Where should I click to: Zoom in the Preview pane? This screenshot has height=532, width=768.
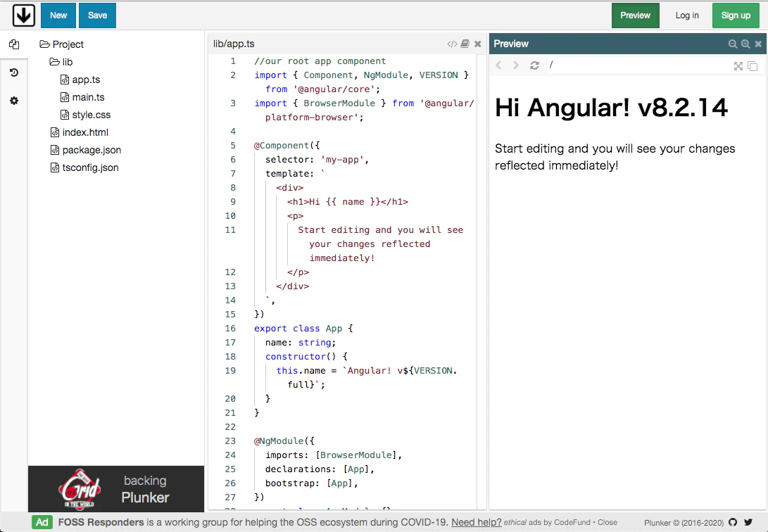745,44
